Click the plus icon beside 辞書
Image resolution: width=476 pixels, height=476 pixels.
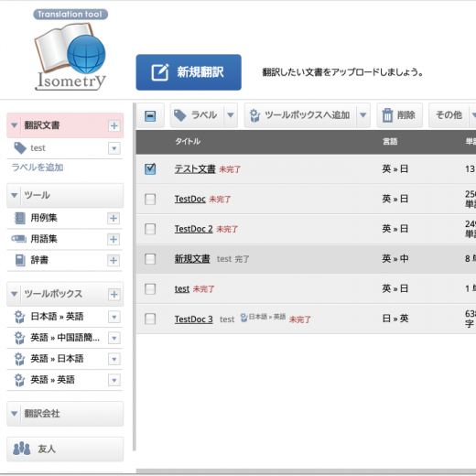(114, 260)
